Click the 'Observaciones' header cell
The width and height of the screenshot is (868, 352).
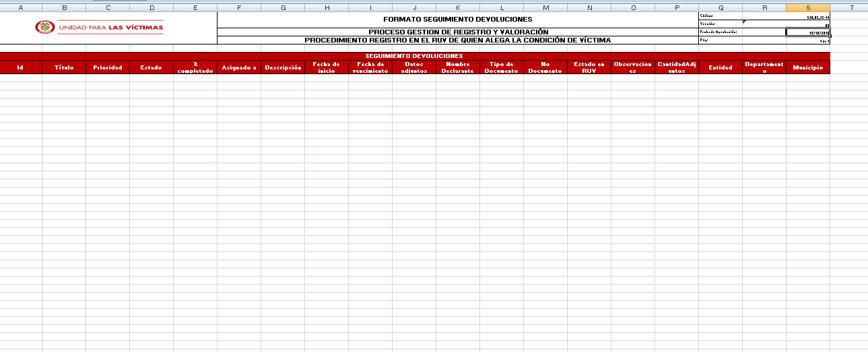[633, 67]
